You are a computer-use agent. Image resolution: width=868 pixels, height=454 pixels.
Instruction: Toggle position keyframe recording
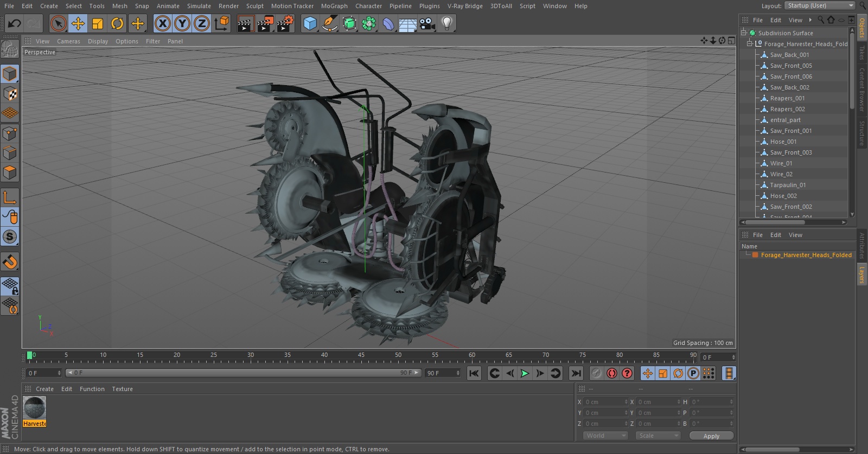point(648,373)
